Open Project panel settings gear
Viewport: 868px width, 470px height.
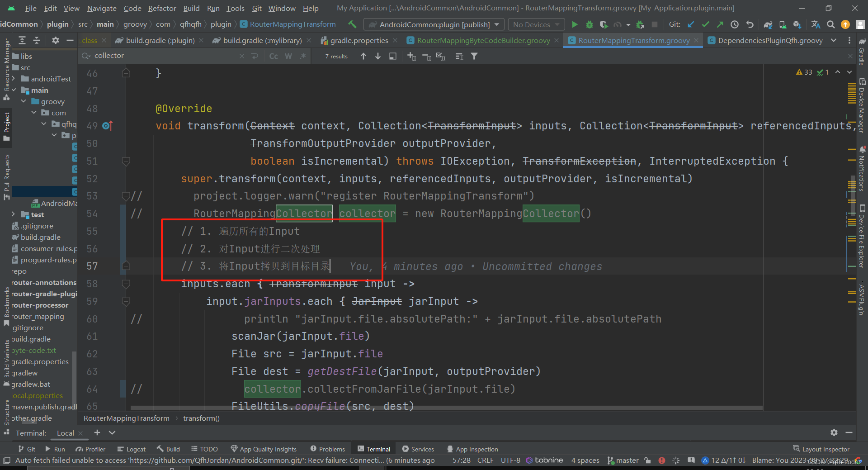(56, 40)
